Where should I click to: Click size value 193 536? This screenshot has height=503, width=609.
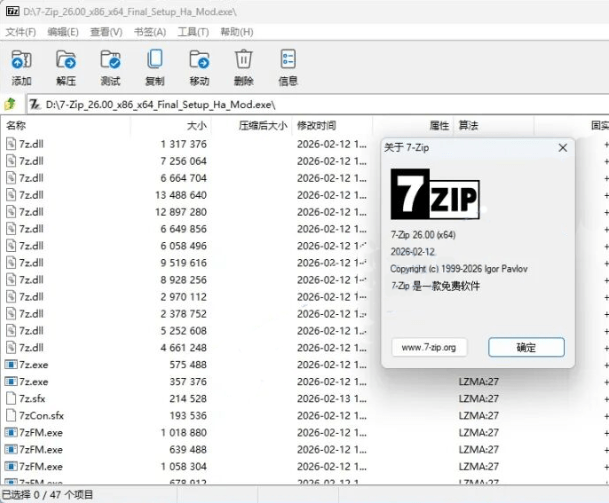188,416
